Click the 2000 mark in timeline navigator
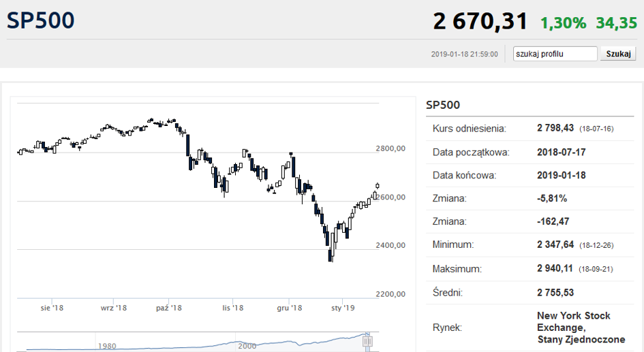 (247, 346)
